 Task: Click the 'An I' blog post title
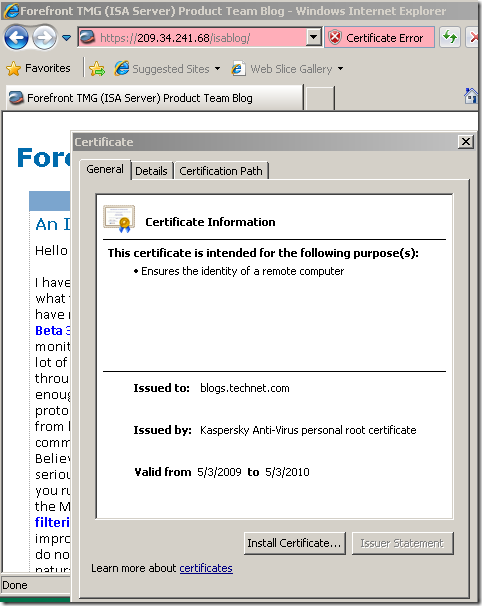coord(53,224)
